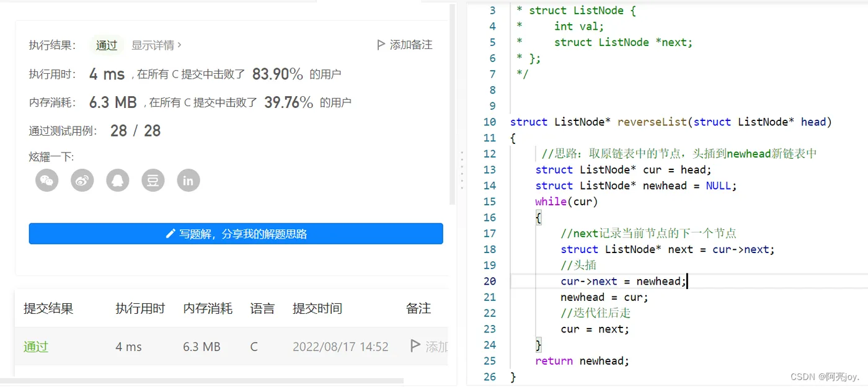Click the 执行结果 label
The height and width of the screenshot is (387, 868).
tap(52, 45)
